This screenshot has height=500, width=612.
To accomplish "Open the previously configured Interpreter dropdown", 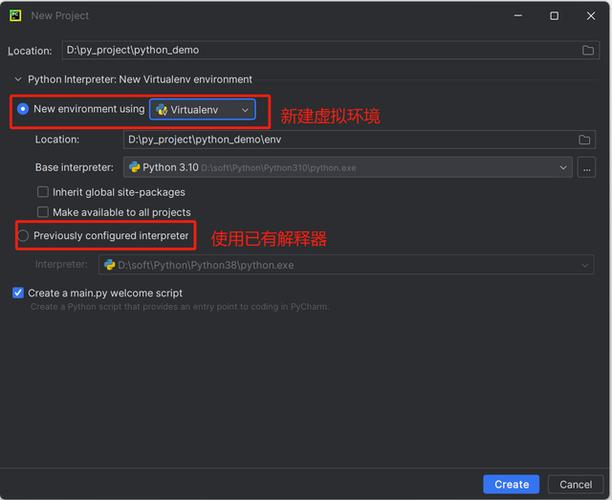I will pyautogui.click(x=346, y=265).
